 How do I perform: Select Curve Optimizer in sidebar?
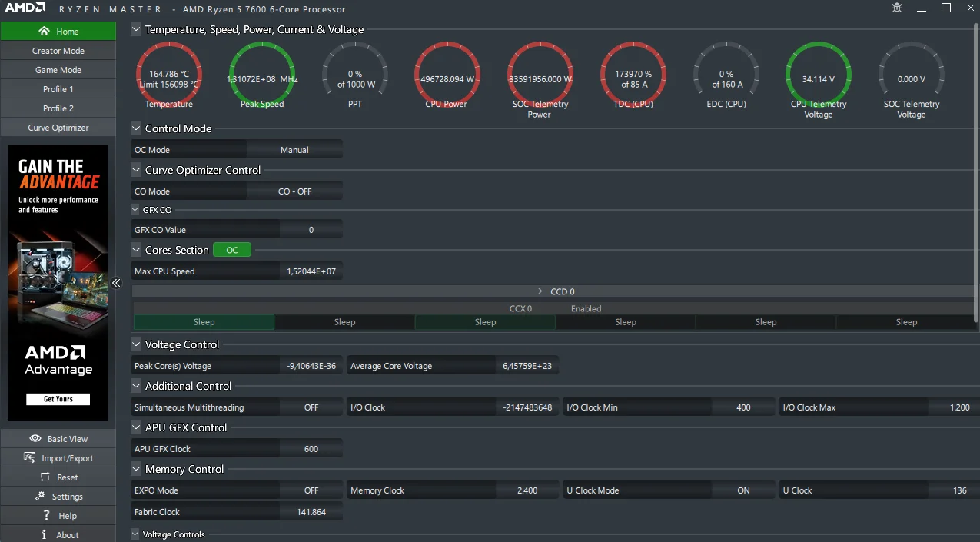(58, 128)
